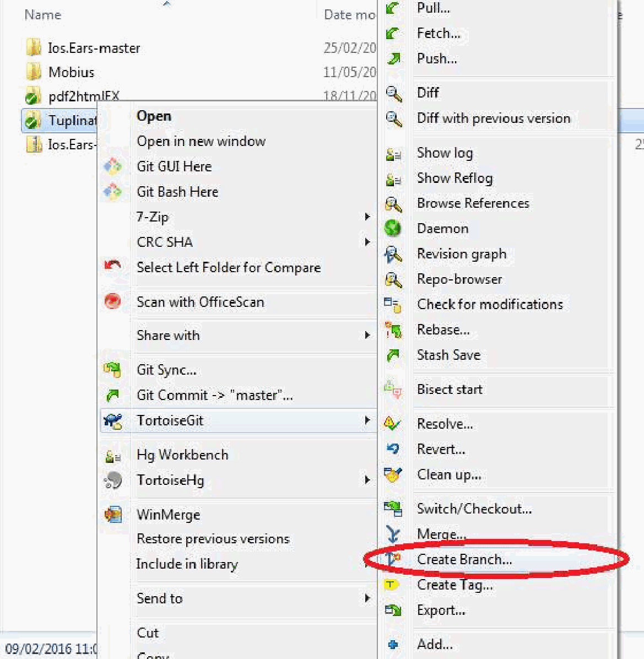The height and width of the screenshot is (659, 644).
Task: Click the Fetch arrow icon
Action: [393, 33]
